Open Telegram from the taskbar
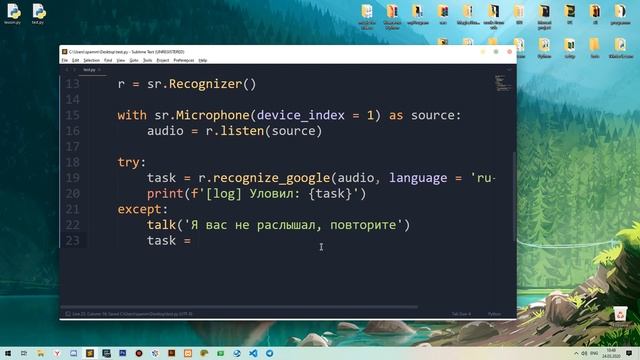Viewport: 640px width, 360px height. click(269, 353)
